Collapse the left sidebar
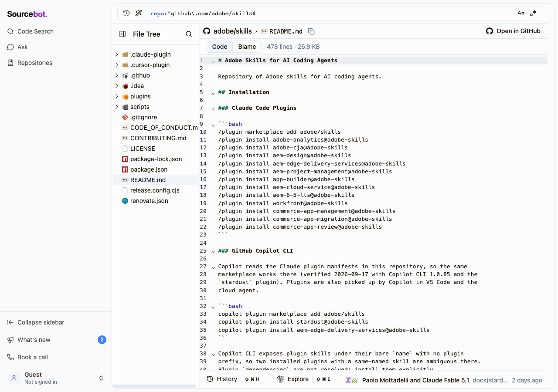Screen dimensions: 558x392 (36, 322)
